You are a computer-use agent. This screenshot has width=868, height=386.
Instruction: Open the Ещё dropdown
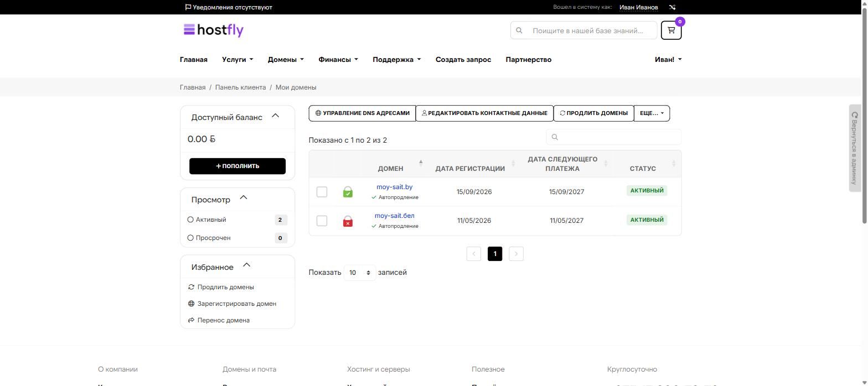point(652,113)
